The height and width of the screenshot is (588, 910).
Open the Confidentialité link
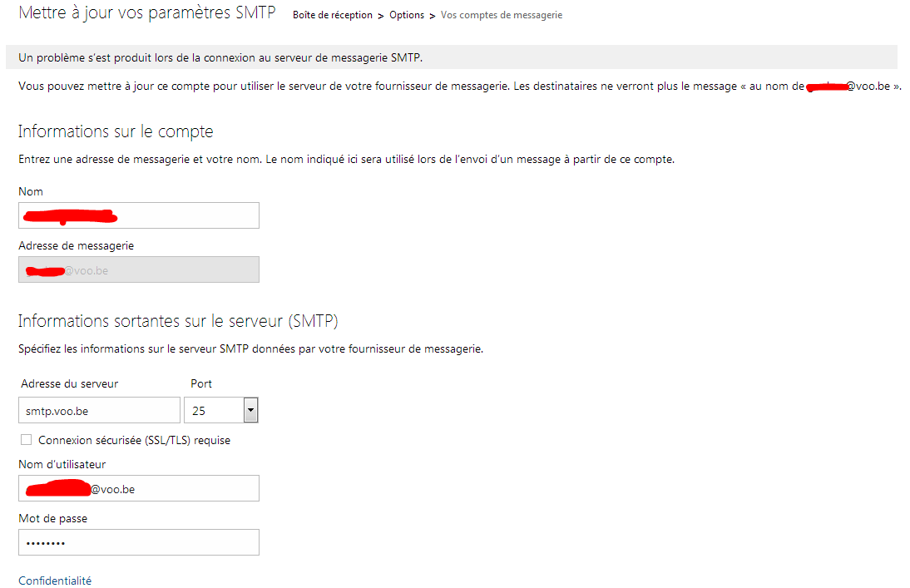(x=55, y=581)
